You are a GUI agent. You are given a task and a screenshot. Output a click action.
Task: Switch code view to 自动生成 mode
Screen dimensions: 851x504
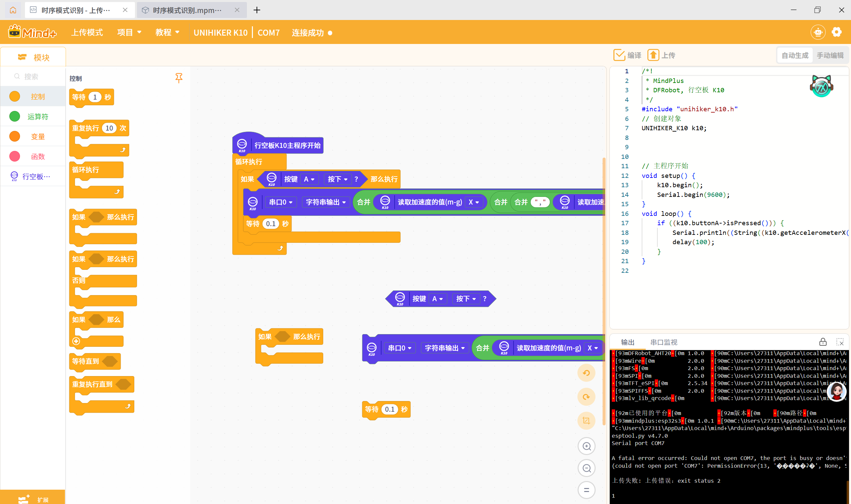pyautogui.click(x=795, y=55)
